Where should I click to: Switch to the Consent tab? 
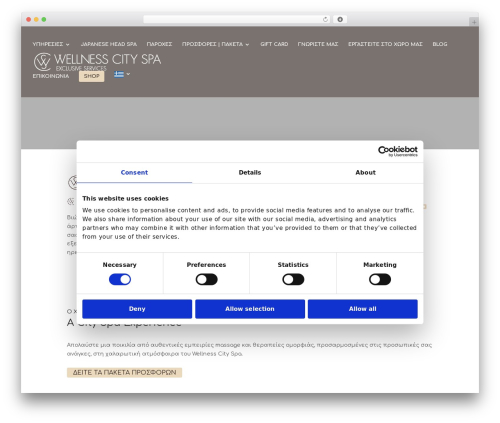tap(134, 173)
